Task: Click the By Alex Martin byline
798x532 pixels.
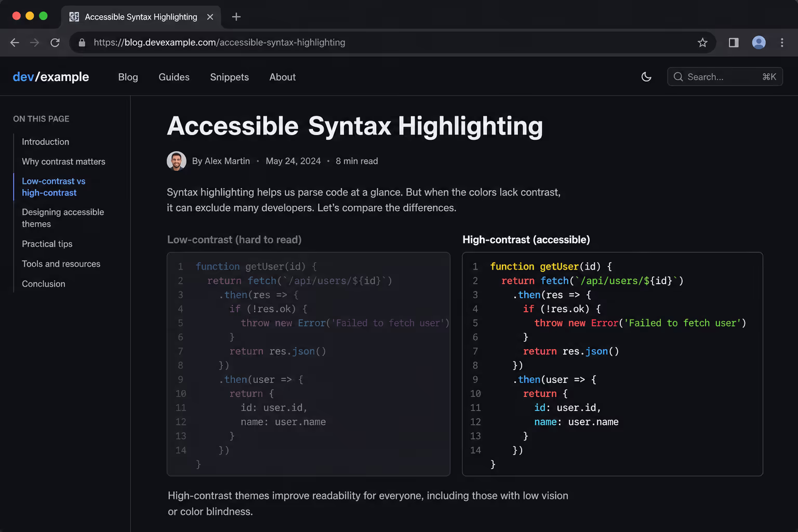Action: [221, 161]
